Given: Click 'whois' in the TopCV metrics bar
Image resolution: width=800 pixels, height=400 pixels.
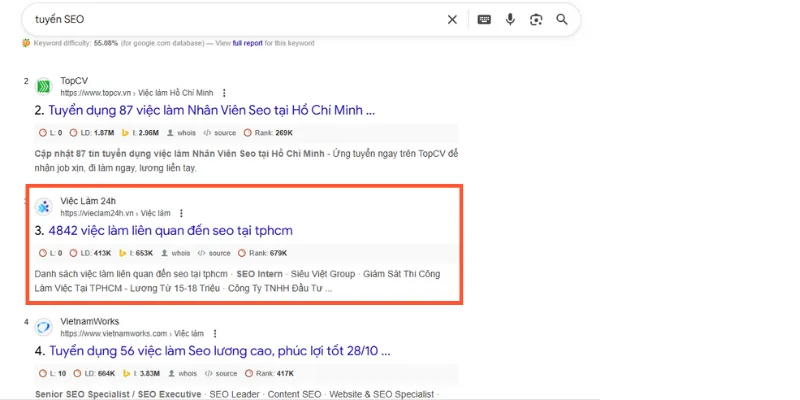Looking at the screenshot, I should coord(181,132).
